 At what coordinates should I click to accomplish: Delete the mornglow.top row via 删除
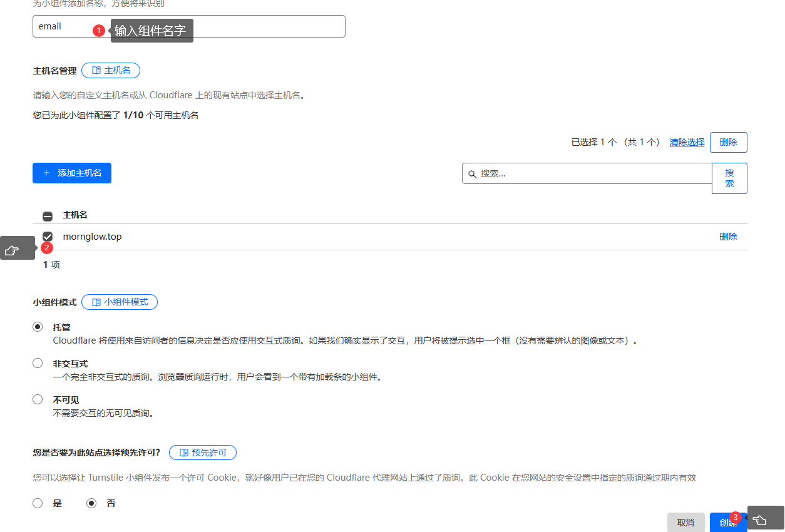[x=728, y=237]
